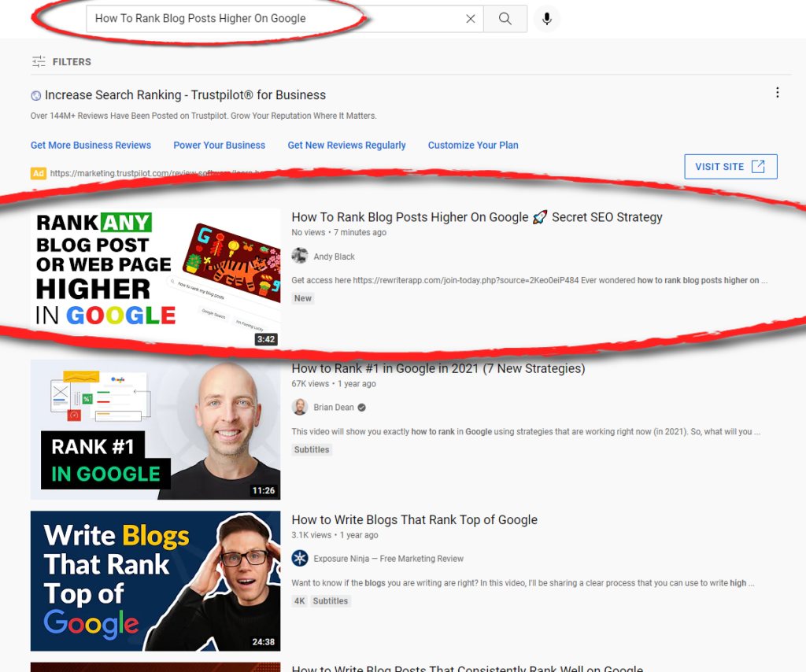Clear the search box with the X icon
Viewport: 806px width, 672px height.
pyautogui.click(x=471, y=19)
